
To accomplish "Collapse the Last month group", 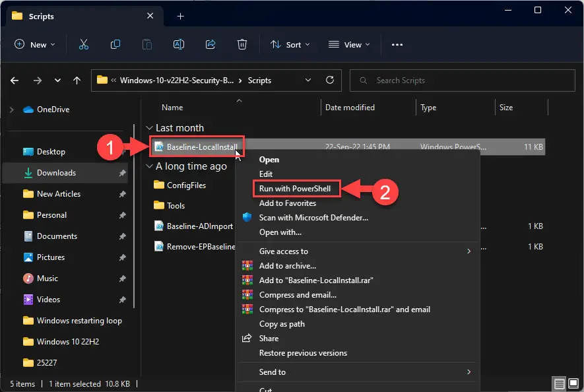I will [148, 127].
